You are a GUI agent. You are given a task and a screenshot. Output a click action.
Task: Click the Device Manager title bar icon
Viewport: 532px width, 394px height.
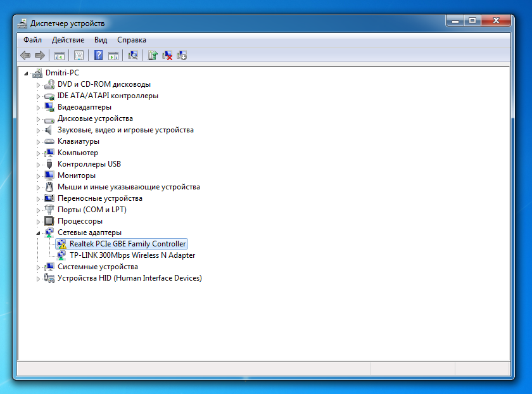23,23
